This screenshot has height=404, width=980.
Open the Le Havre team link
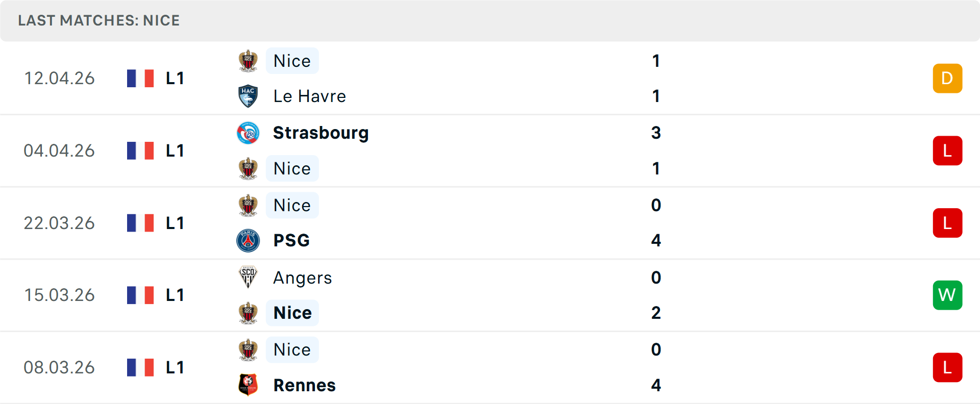click(309, 96)
